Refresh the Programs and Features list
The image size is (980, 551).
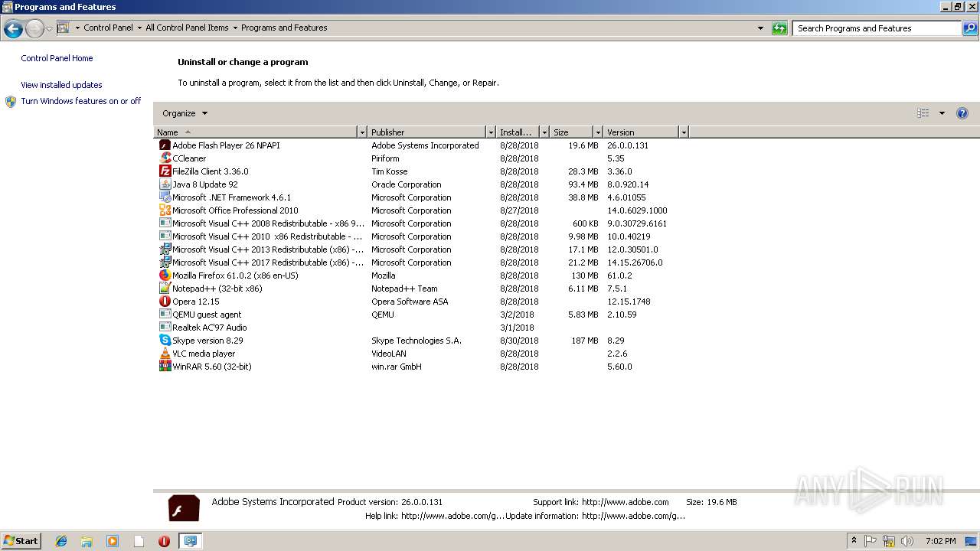tap(779, 28)
